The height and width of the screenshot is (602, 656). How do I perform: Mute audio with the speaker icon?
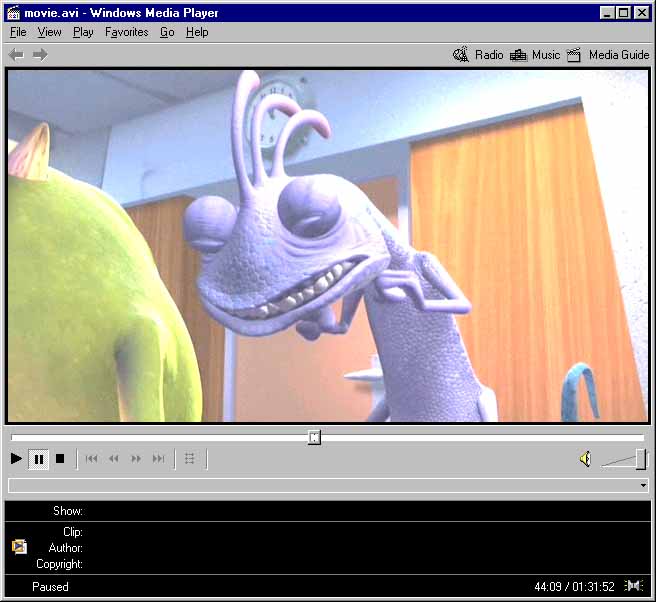tap(585, 459)
